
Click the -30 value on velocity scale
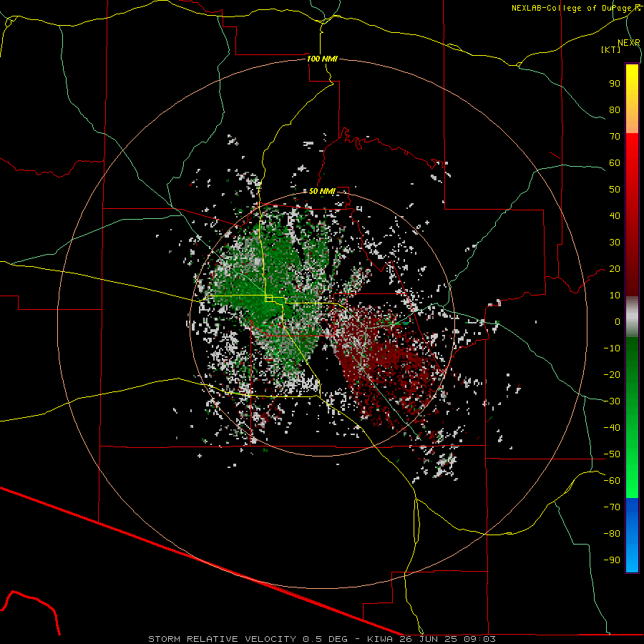point(612,401)
